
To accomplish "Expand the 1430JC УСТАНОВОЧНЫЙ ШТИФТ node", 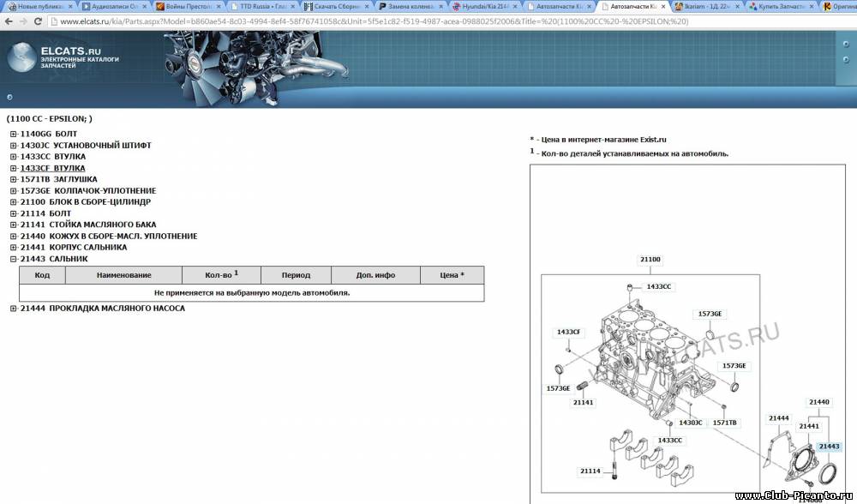I will (x=13, y=146).
